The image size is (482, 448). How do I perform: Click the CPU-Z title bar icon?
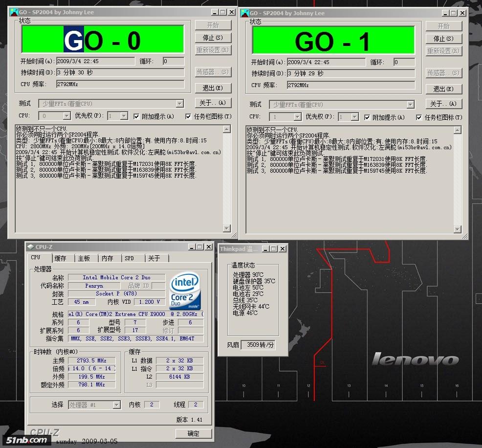point(30,247)
